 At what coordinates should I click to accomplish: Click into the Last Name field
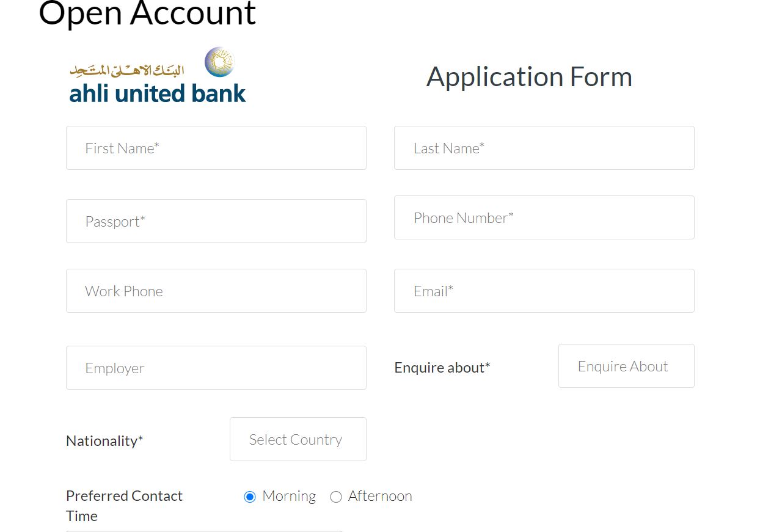544,148
